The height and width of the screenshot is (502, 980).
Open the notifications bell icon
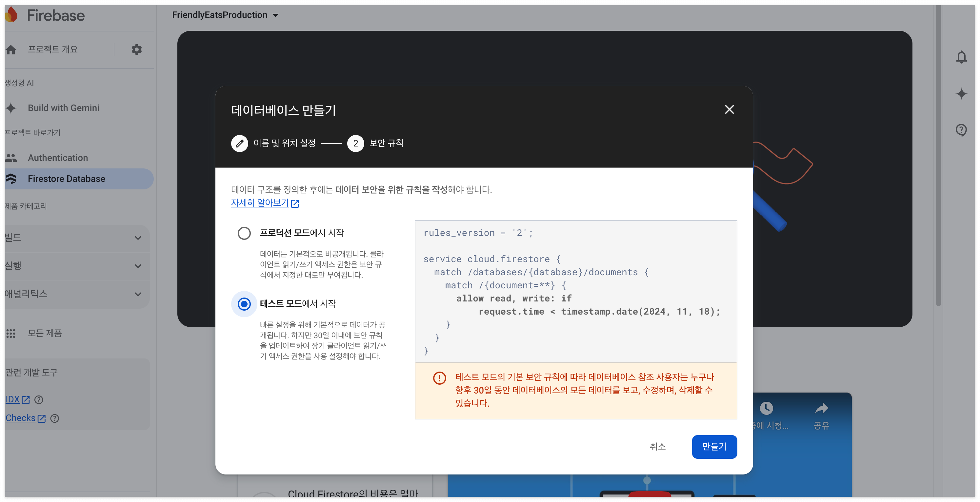click(x=961, y=57)
